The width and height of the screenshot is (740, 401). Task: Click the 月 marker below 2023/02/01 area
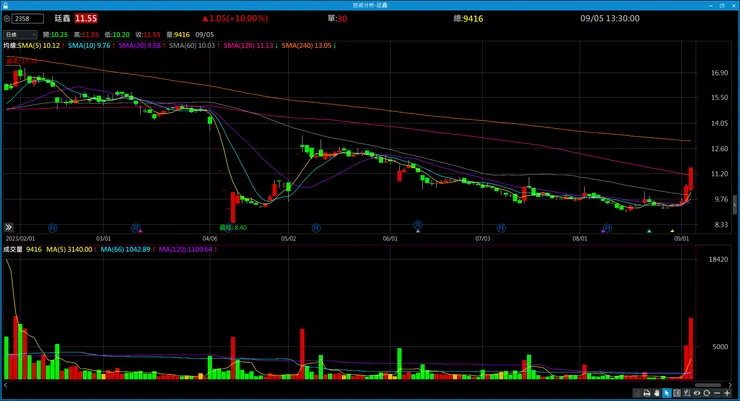(x=53, y=228)
